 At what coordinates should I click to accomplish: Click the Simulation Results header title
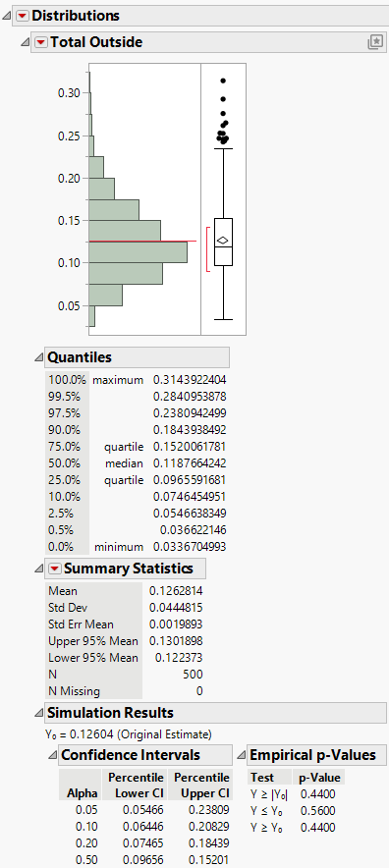(x=110, y=713)
